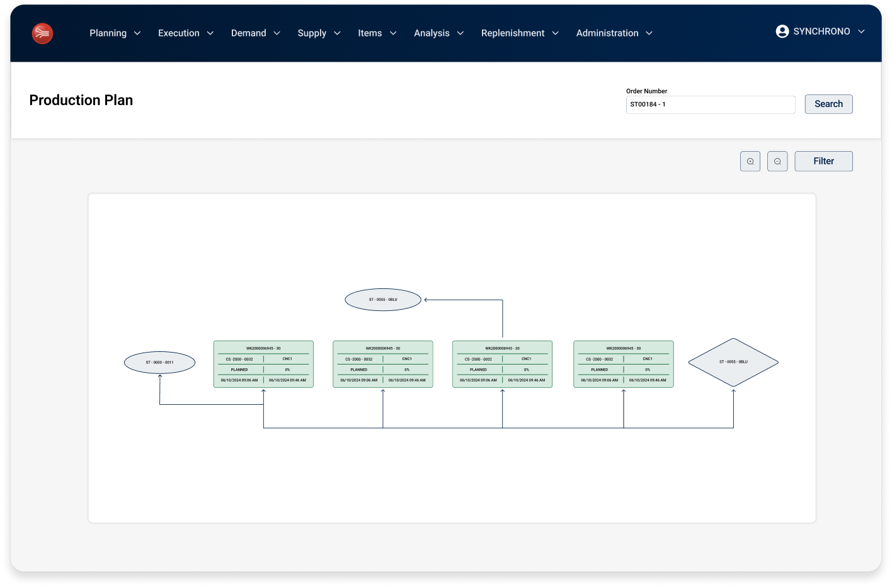Expand the Planning menu chevron

(137, 33)
